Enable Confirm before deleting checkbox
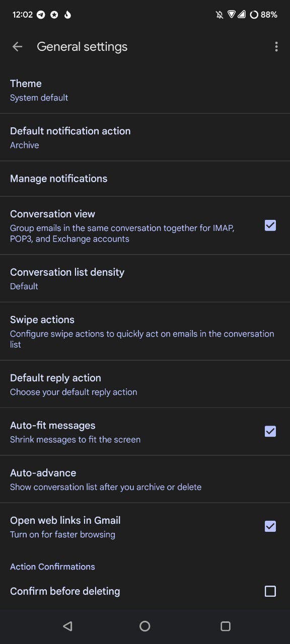 (x=270, y=591)
